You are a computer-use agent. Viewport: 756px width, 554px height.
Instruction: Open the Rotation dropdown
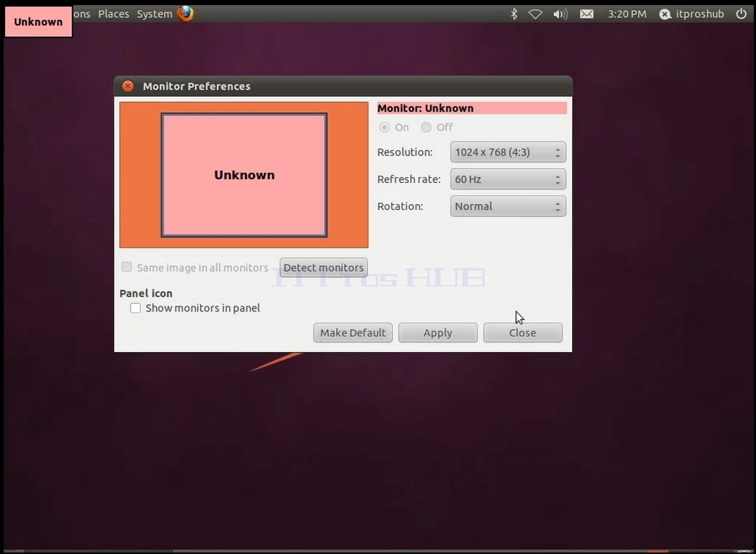click(508, 206)
